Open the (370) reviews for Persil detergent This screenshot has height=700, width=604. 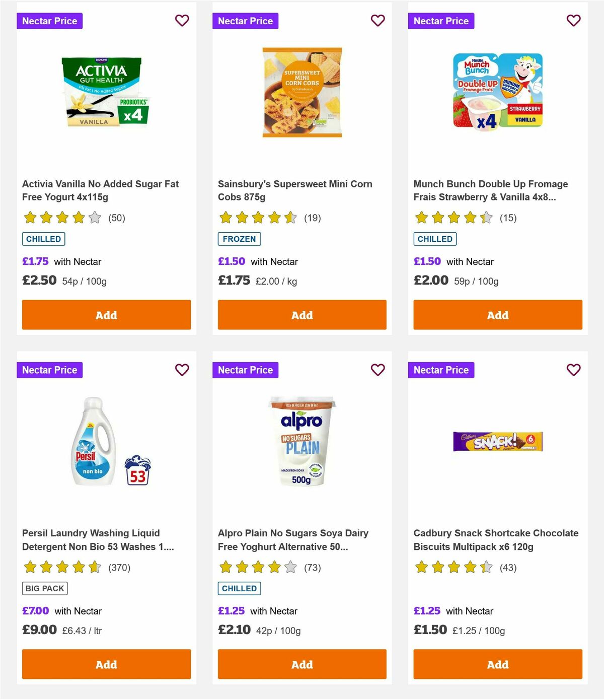(x=119, y=567)
